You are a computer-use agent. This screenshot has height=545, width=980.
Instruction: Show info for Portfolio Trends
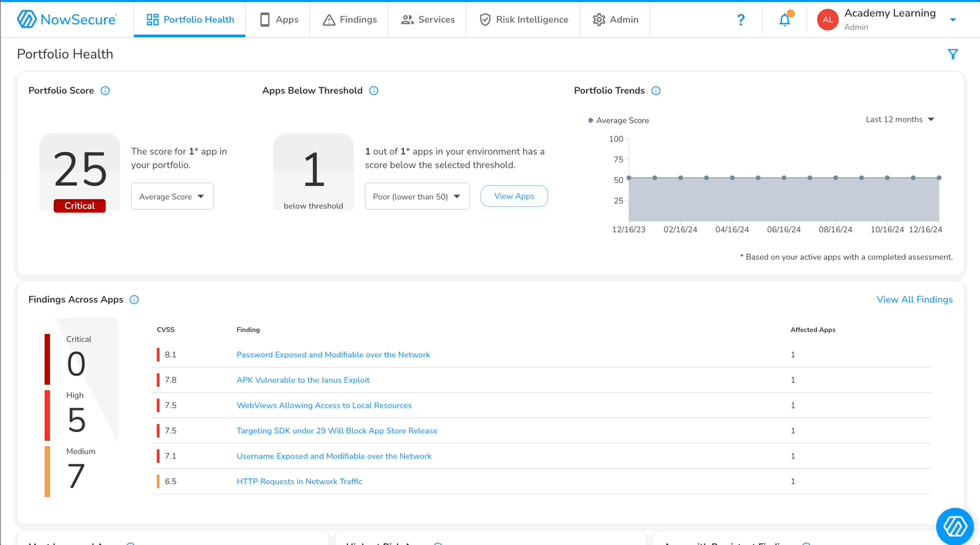[656, 91]
